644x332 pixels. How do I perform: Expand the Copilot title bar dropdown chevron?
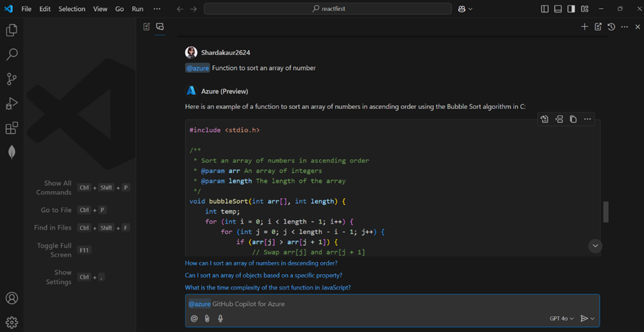coord(470,9)
